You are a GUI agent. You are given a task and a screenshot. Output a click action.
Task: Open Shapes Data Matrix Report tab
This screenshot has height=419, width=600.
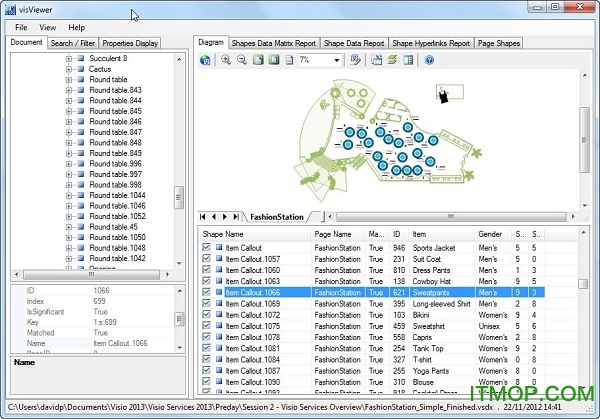(274, 43)
